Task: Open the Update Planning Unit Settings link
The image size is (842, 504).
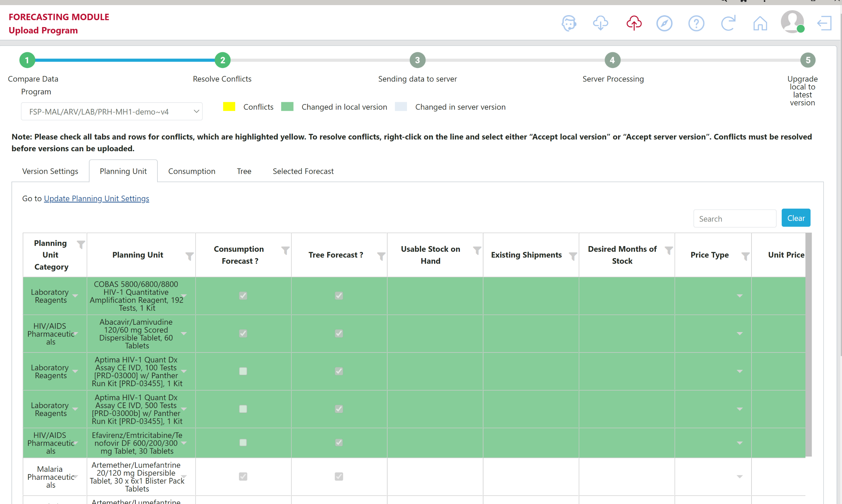Action: pyautogui.click(x=97, y=198)
